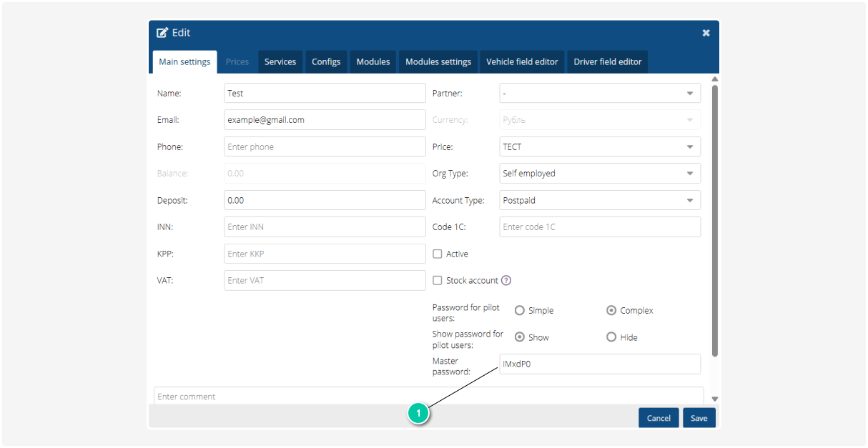Click scrollbar up arrow in dialog
Image resolution: width=868 pixels, height=448 pixels.
(714, 79)
